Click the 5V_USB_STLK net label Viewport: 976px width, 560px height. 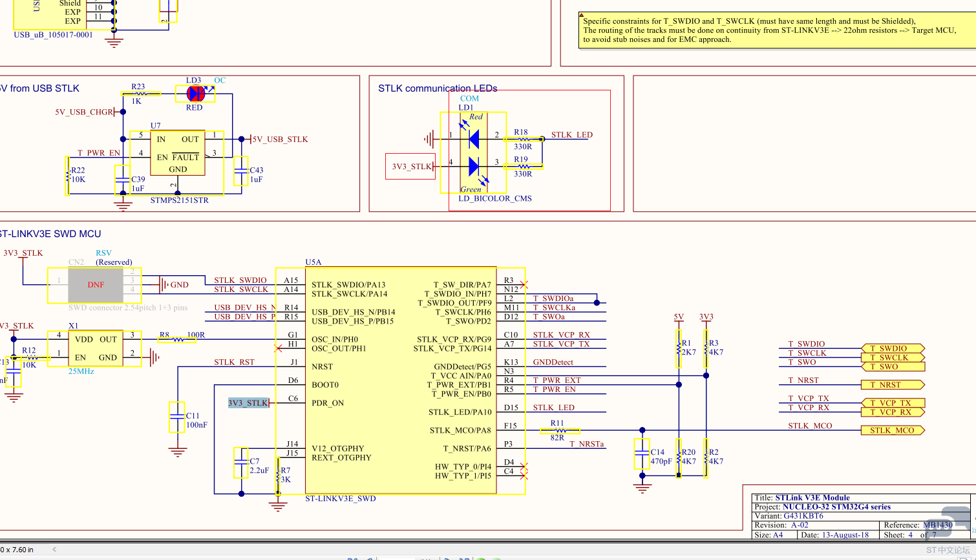(x=280, y=140)
